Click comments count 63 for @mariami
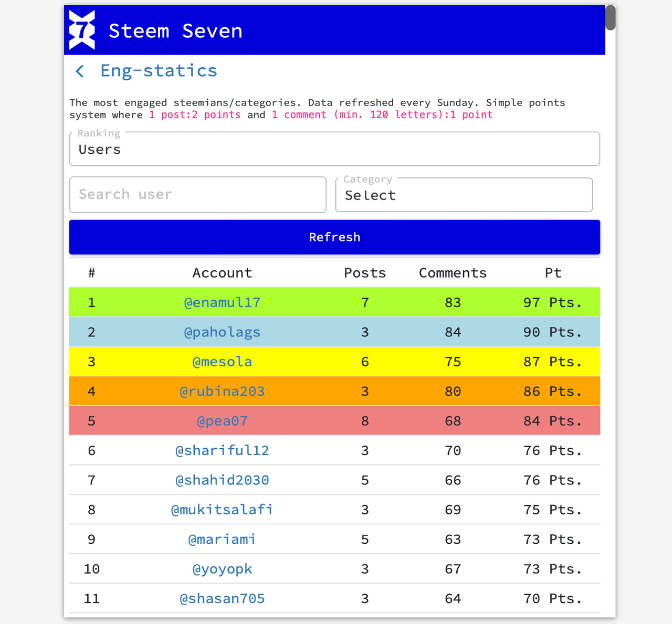 tap(453, 540)
